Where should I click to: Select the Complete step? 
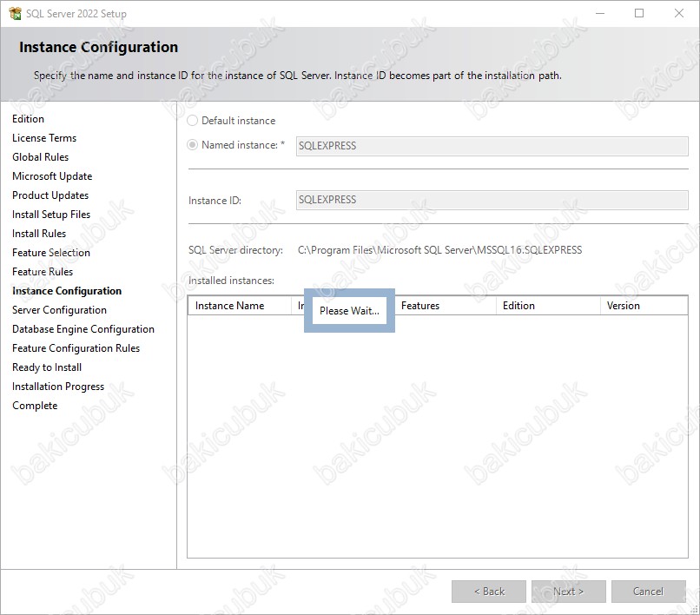click(35, 406)
